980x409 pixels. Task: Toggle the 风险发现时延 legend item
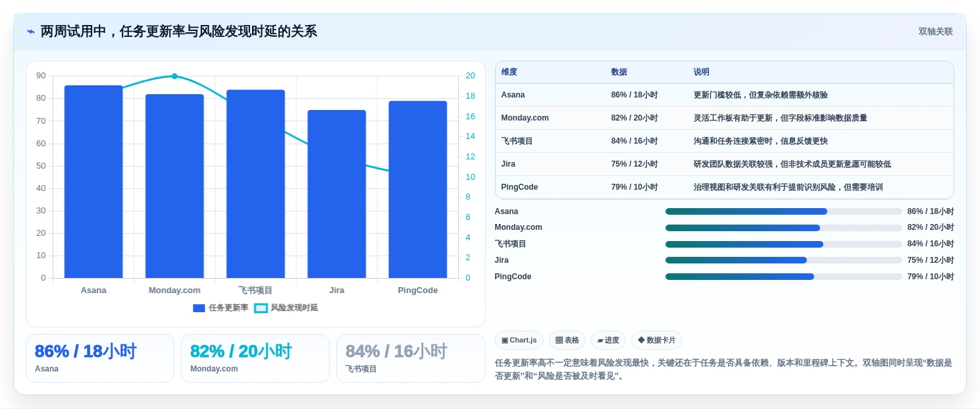coord(286,308)
